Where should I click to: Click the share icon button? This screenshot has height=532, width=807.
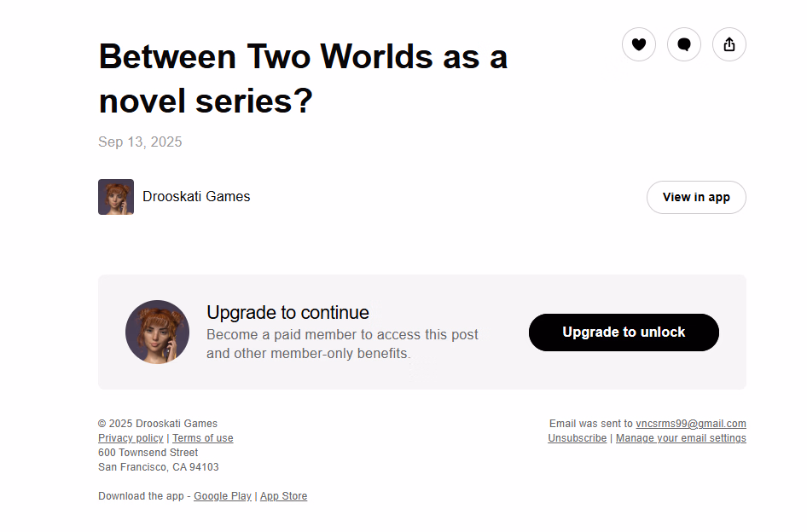click(x=729, y=44)
